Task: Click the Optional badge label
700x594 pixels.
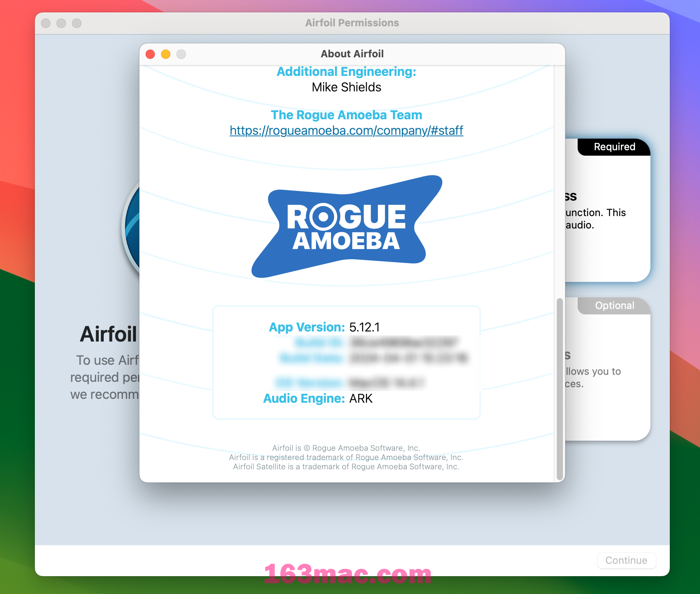Action: 614,306
